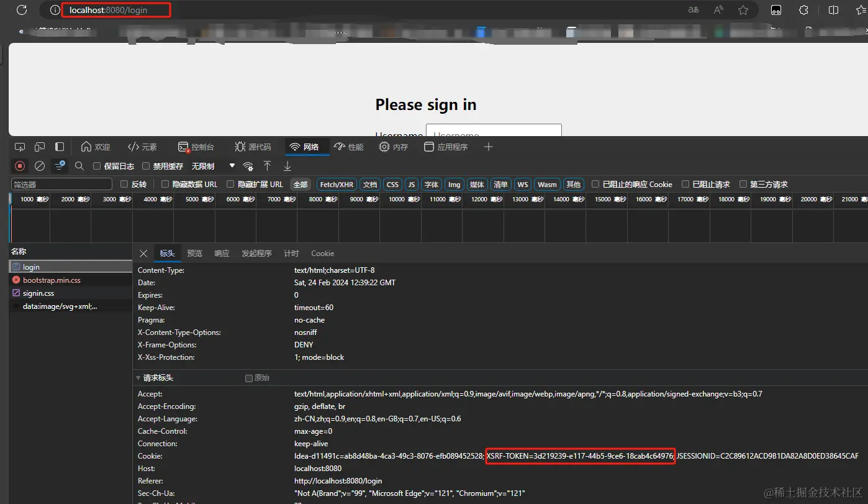Enable 禁用缓存 disable cache checkbox
The height and width of the screenshot is (504, 868).
[x=146, y=166]
